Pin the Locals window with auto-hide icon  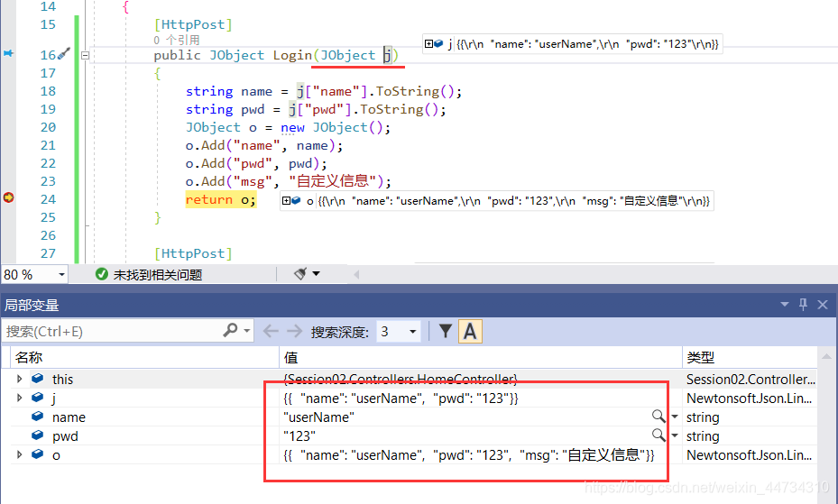click(x=803, y=305)
